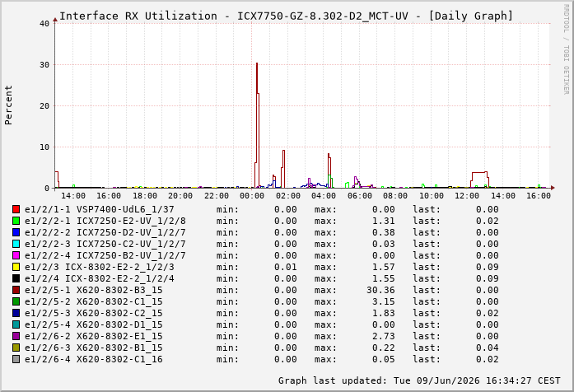The width and height of the screenshot is (574, 392).
Task: Click the min value 0.01
Action: pyautogui.click(x=286, y=267)
